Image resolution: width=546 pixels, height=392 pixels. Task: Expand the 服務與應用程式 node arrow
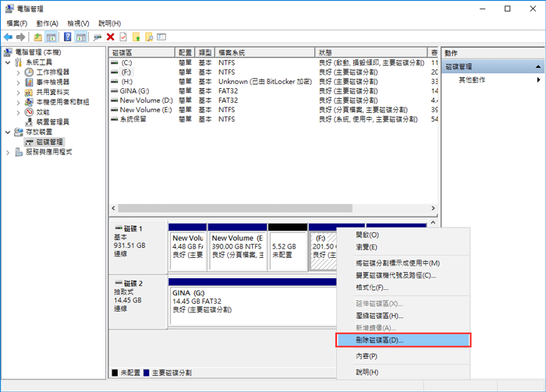(8, 152)
